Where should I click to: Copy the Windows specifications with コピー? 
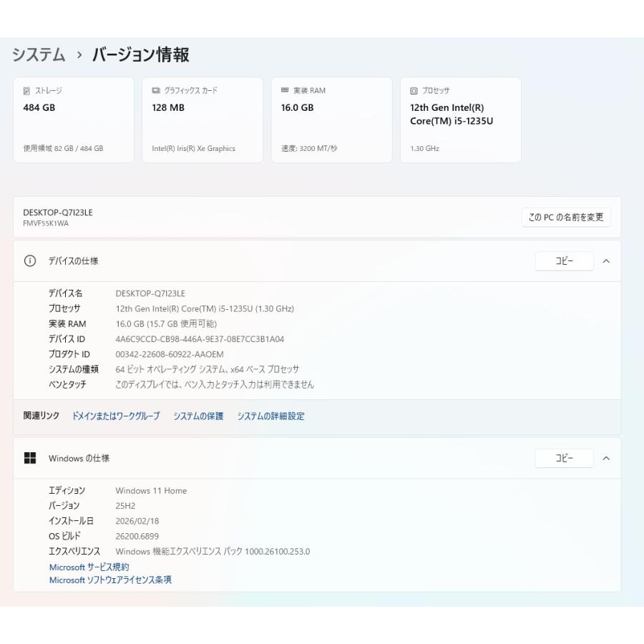[565, 458]
